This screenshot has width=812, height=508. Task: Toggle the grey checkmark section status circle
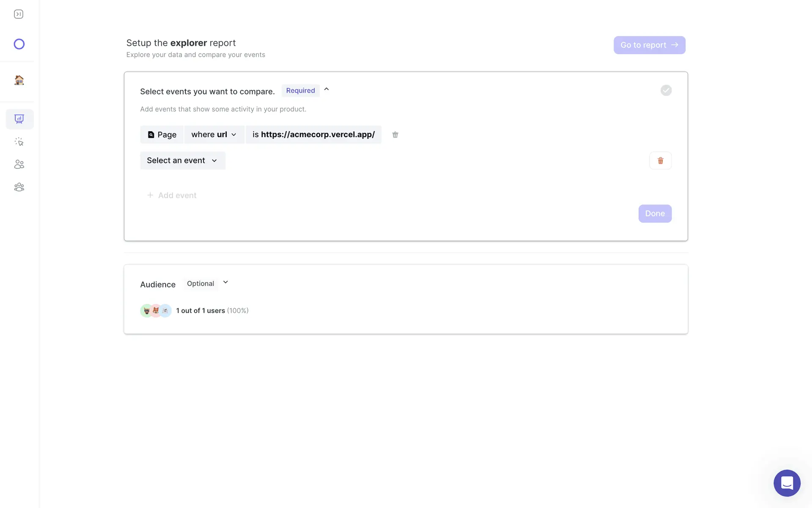point(666,90)
